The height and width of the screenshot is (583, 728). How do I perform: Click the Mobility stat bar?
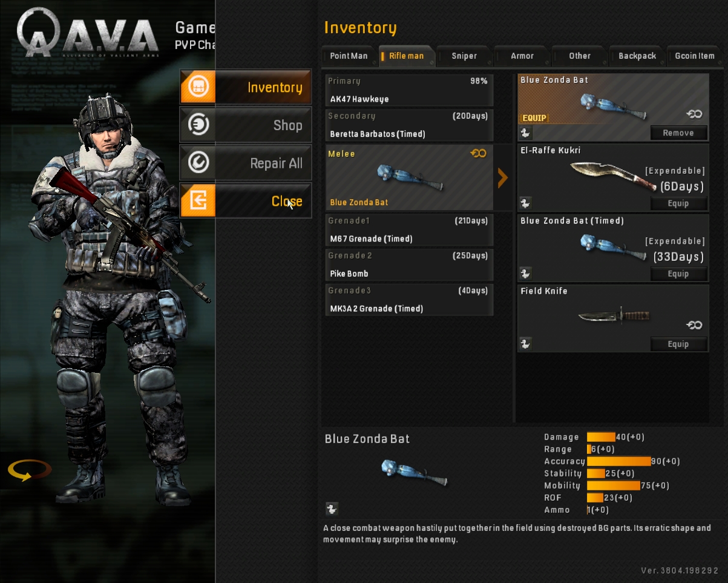[614, 486]
